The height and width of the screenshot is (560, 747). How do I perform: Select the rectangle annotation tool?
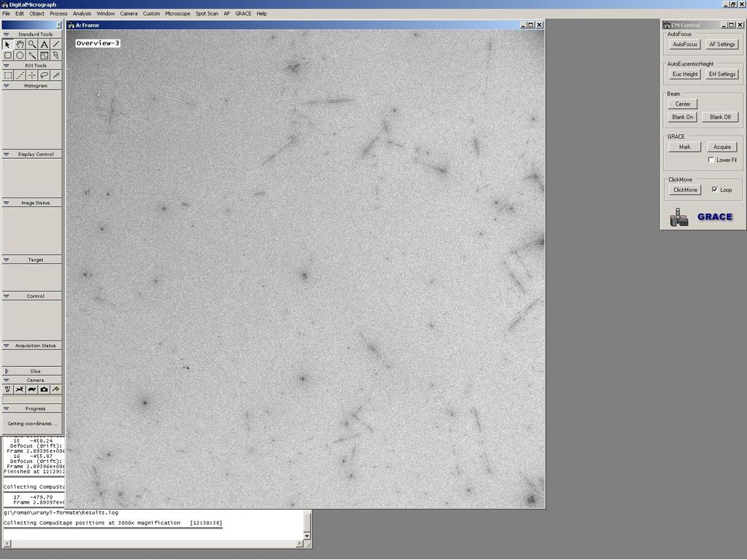(x=7, y=55)
